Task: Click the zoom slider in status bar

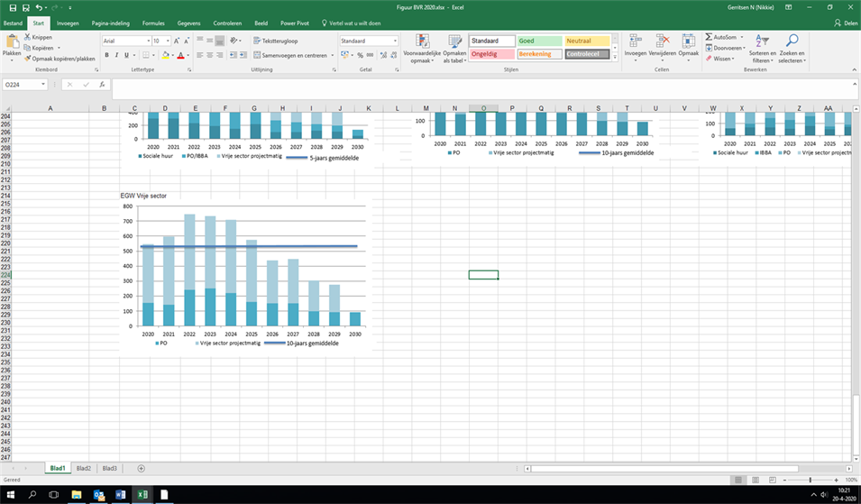Action: click(810, 481)
